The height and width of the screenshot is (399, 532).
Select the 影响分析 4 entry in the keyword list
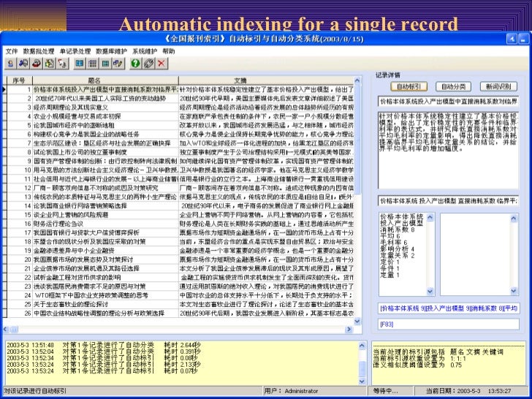tap(398, 249)
